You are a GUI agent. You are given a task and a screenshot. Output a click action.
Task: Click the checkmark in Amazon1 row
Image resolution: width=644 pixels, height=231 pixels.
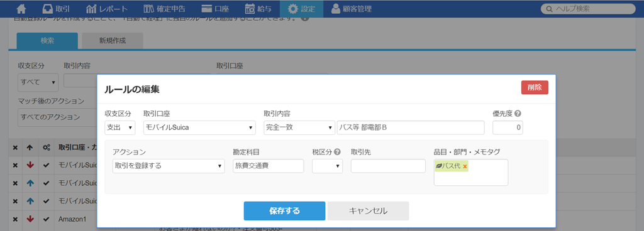47,219
